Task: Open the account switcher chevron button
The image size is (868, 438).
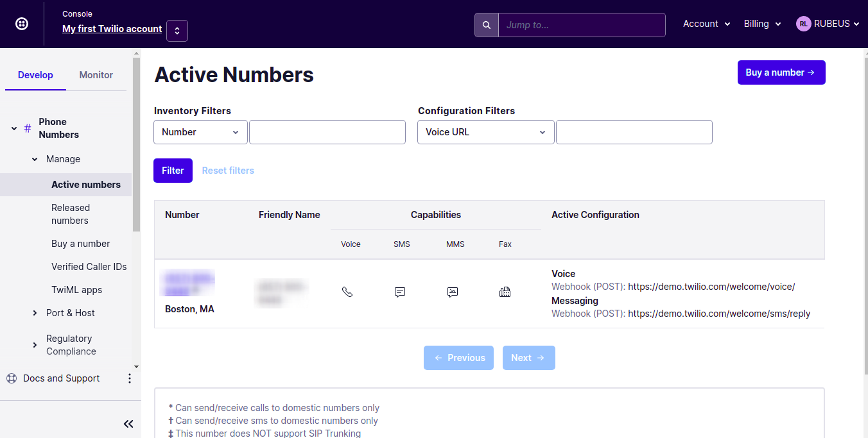Action: [177, 31]
